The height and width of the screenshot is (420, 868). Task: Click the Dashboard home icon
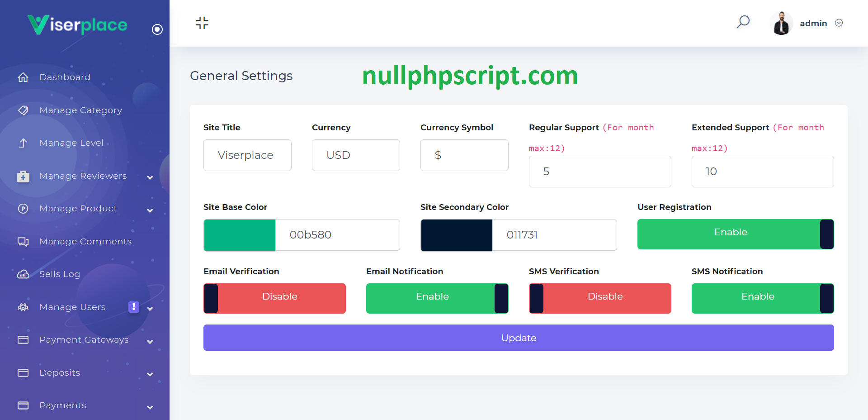point(23,77)
